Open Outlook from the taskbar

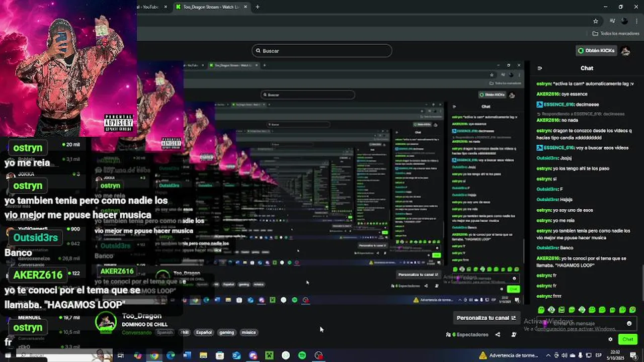(x=236, y=355)
